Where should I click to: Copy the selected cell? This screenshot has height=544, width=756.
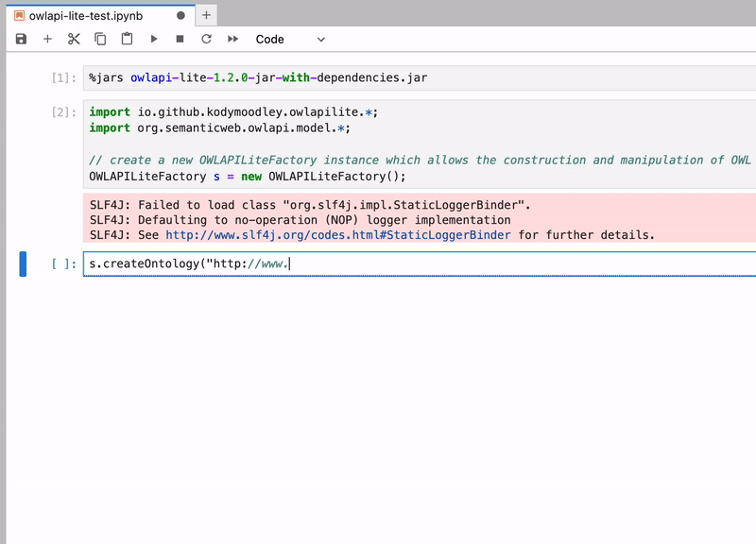pyautogui.click(x=100, y=39)
